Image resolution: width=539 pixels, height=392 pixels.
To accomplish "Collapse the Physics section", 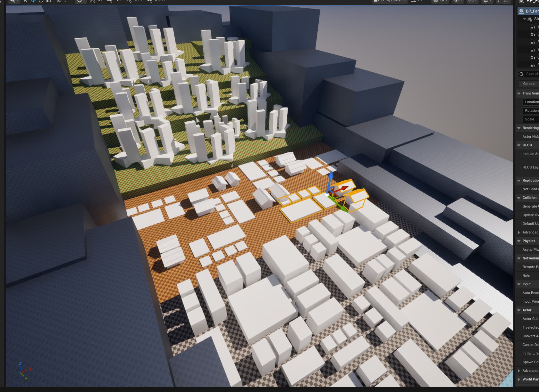I will pos(519,241).
